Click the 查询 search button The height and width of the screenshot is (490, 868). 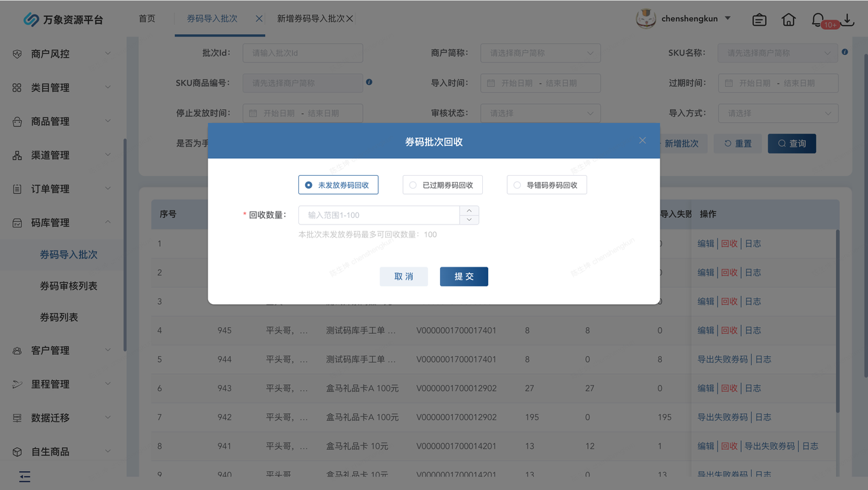(792, 143)
